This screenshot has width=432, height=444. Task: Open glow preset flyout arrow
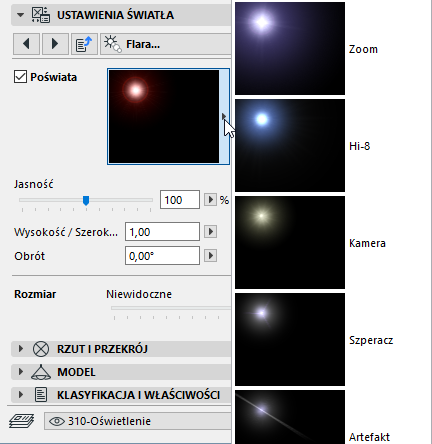[224, 116]
